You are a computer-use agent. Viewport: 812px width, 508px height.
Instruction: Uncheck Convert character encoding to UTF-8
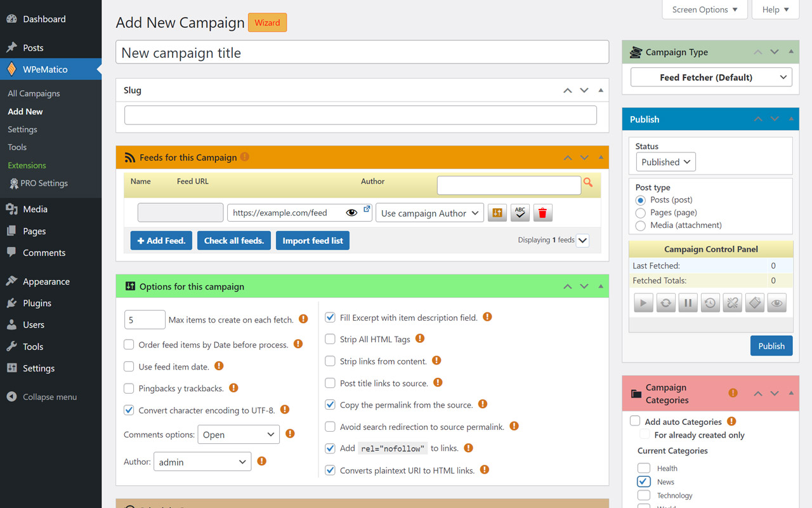point(129,410)
